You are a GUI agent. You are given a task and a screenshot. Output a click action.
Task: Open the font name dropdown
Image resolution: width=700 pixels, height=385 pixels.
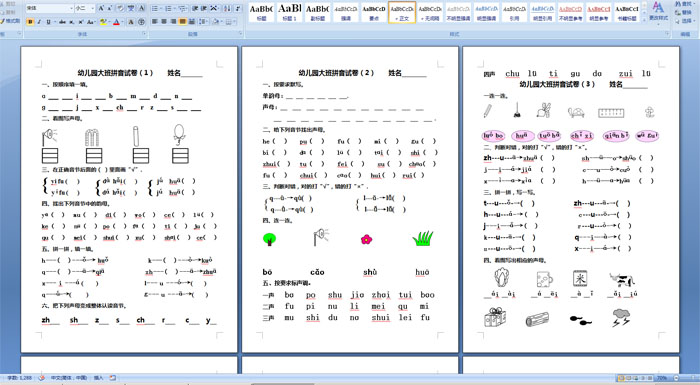(x=71, y=8)
